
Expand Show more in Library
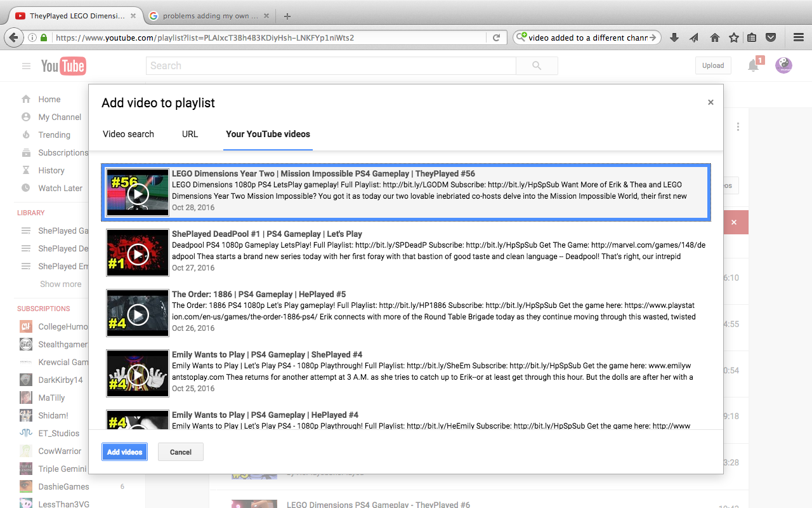tap(60, 284)
